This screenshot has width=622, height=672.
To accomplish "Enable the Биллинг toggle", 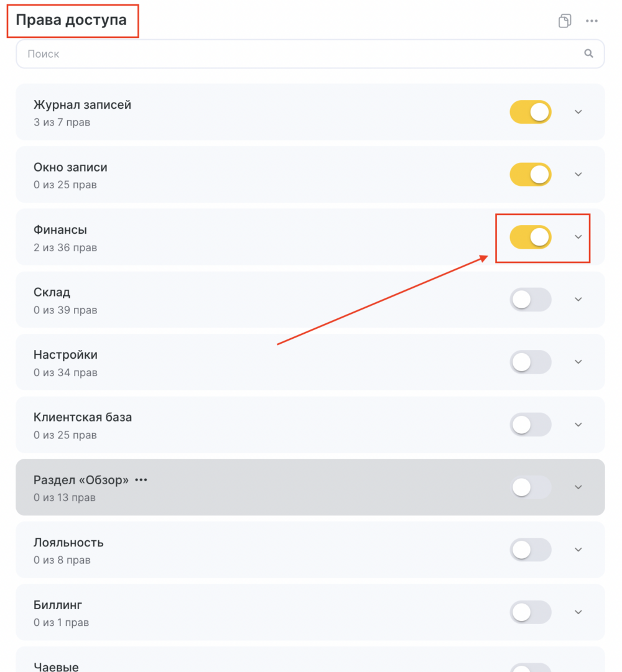I will tap(531, 612).
